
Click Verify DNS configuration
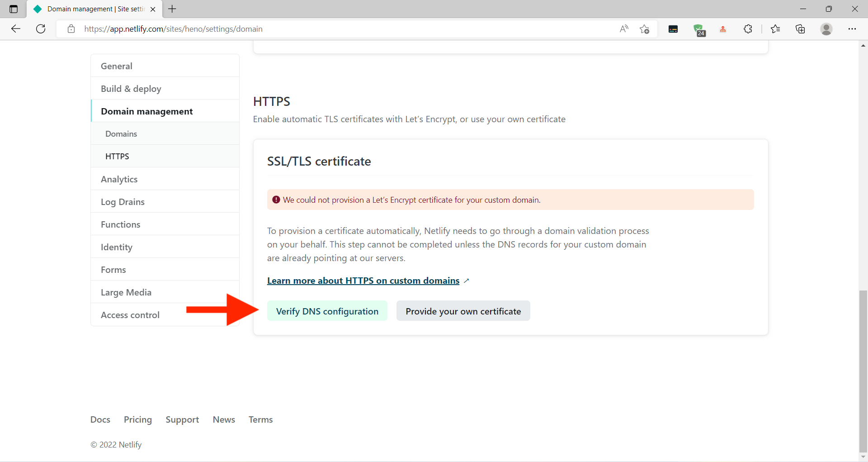point(327,311)
